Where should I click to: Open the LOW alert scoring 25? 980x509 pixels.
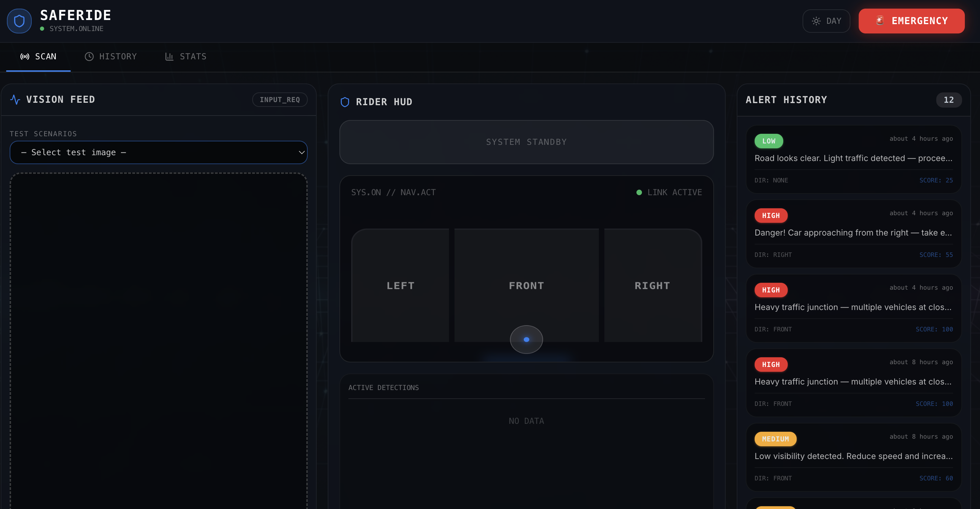point(853,159)
